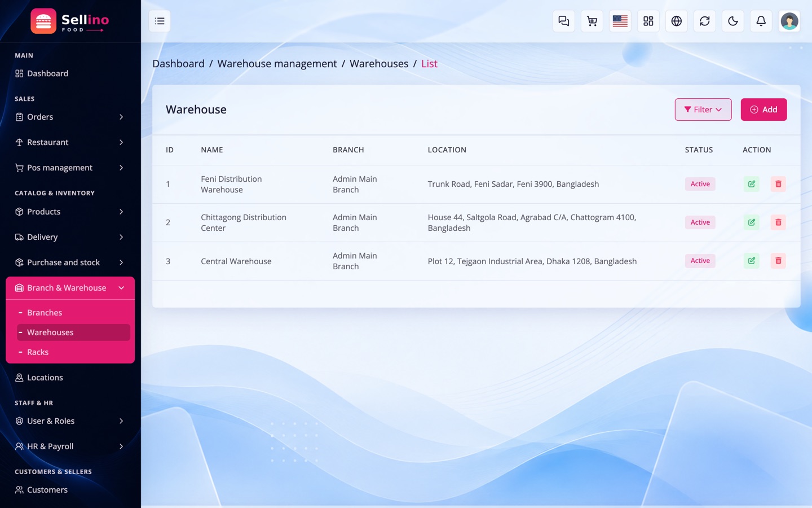This screenshot has height=508, width=812.
Task: Edit the Chittagong Distribution Center row
Action: point(752,222)
